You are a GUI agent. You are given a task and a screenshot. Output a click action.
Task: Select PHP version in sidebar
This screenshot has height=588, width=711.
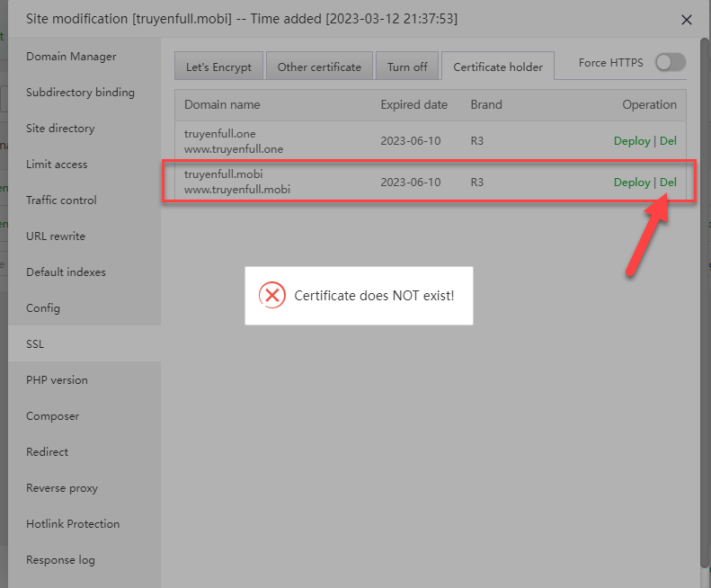pos(58,380)
